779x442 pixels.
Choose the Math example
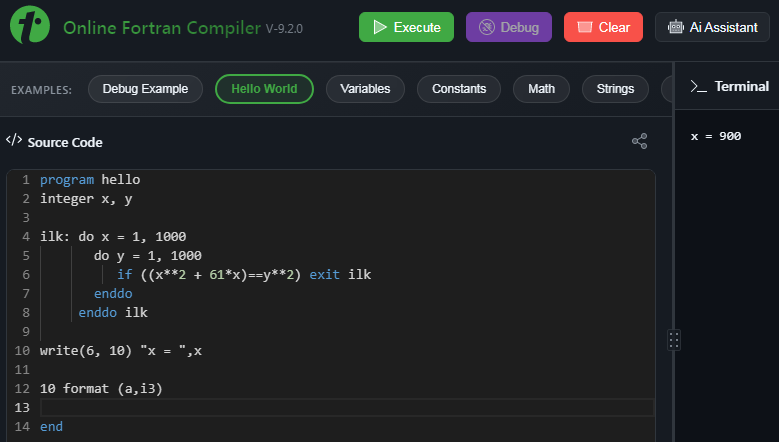tap(541, 89)
